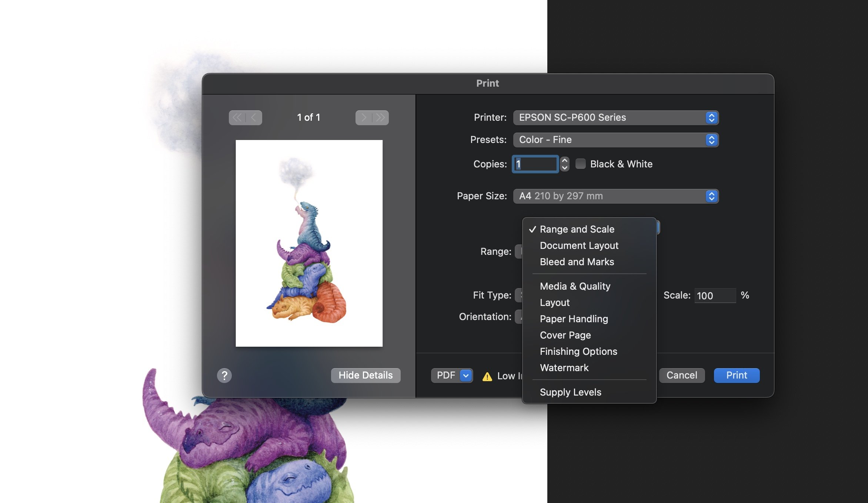The image size is (868, 503).
Task: Open the Printer dropdown EPSON SC-P600
Action: (616, 118)
